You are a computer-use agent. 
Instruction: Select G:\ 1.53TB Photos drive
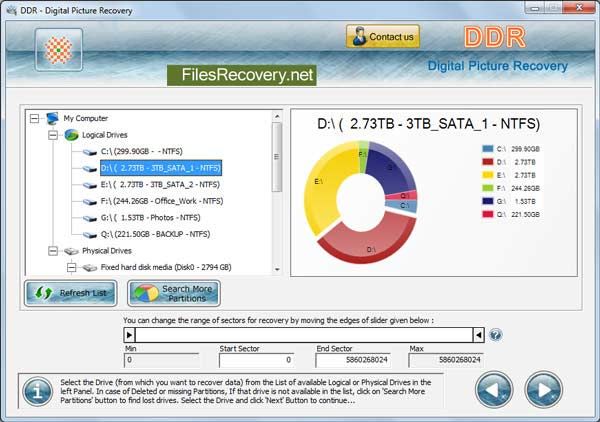[150, 217]
